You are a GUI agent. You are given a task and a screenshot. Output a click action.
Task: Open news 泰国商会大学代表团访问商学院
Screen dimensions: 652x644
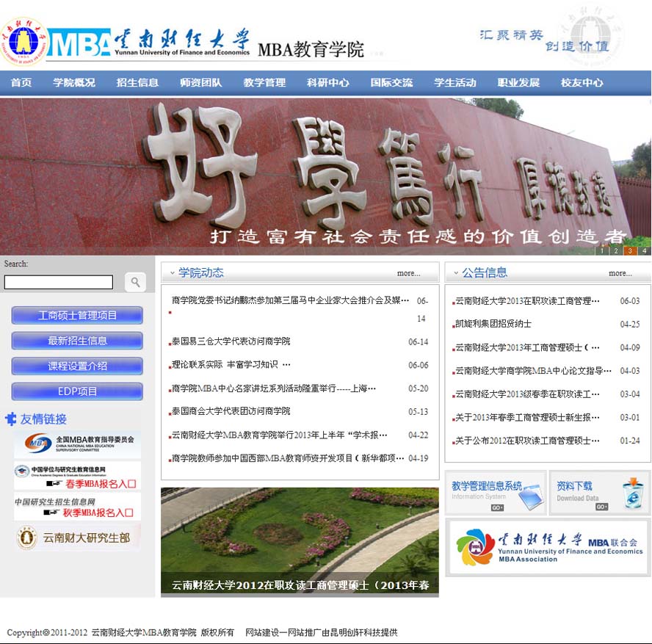click(x=231, y=411)
